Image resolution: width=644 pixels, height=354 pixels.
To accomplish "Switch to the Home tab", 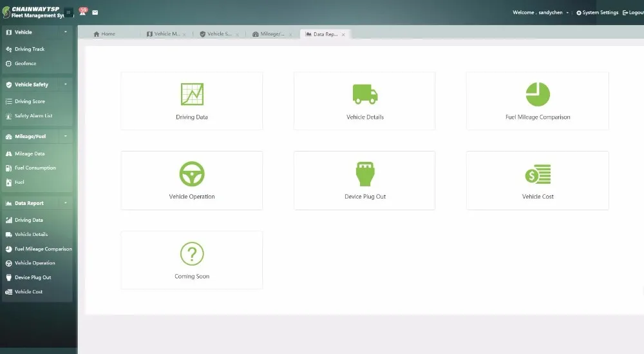I will 104,34.
